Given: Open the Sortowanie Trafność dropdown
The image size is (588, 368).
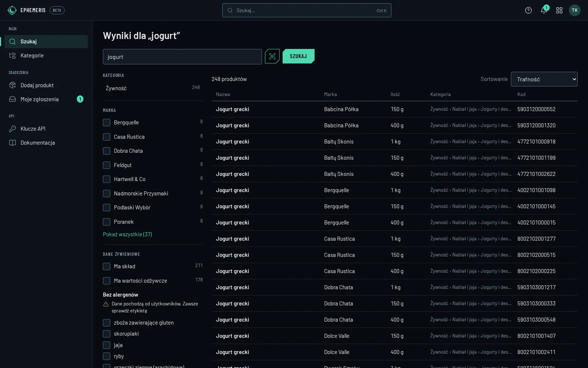Looking at the screenshot, I should tap(544, 79).
